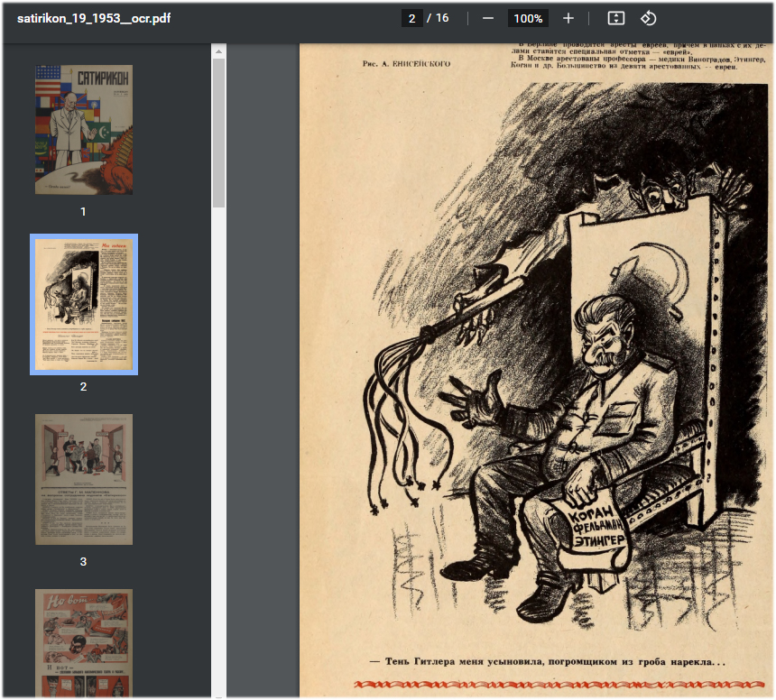776x700 pixels.
Task: Click the zoom in plus icon
Action: (x=568, y=19)
